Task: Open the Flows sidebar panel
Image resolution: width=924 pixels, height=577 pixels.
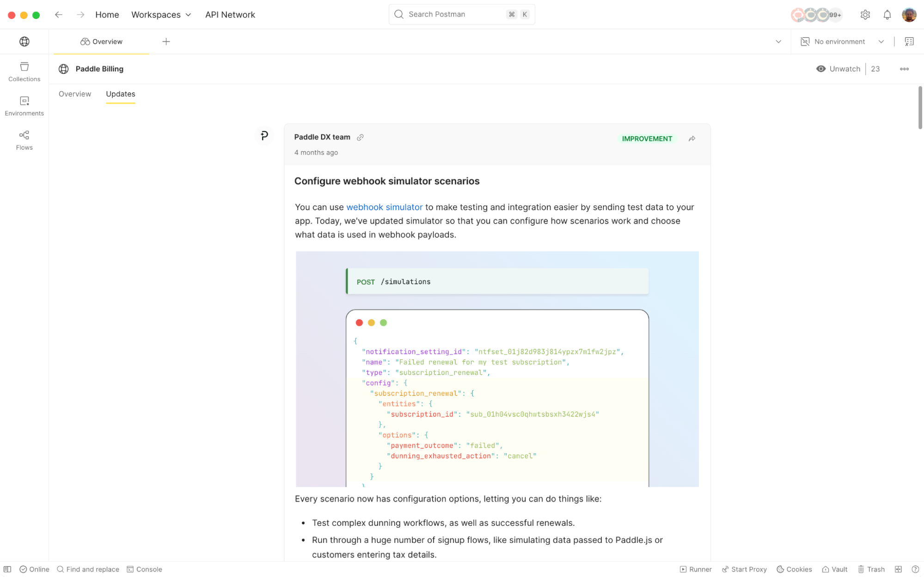Action: pos(24,140)
